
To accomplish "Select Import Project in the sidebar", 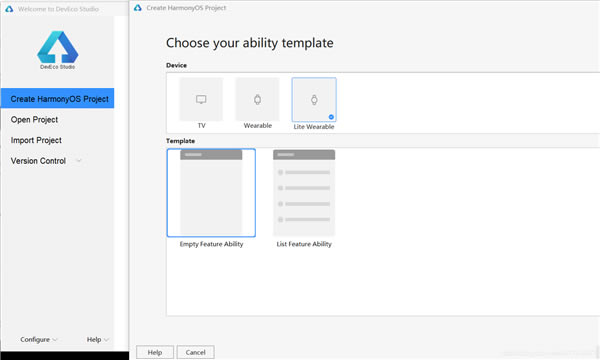I will tap(36, 140).
